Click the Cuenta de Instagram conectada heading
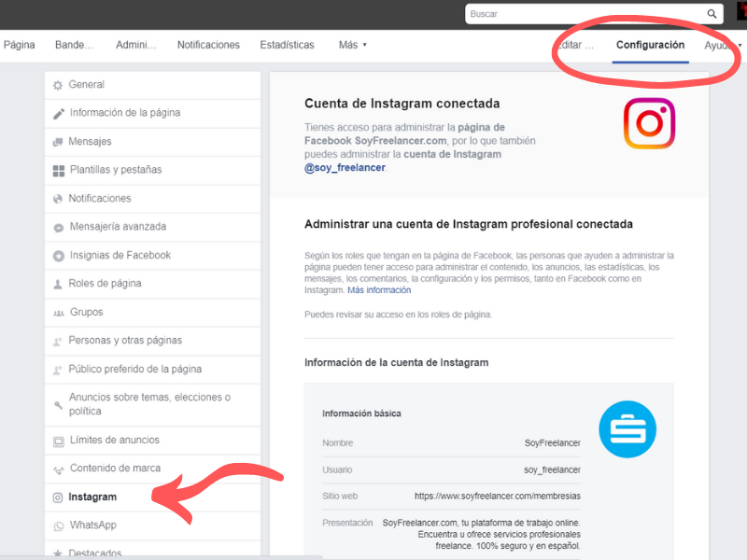Image resolution: width=747 pixels, height=560 pixels. pos(402,104)
